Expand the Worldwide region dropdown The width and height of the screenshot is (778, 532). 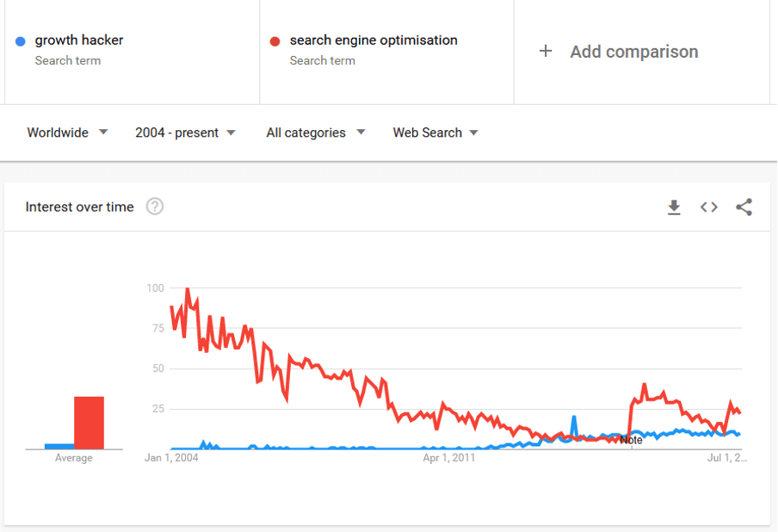(x=67, y=133)
